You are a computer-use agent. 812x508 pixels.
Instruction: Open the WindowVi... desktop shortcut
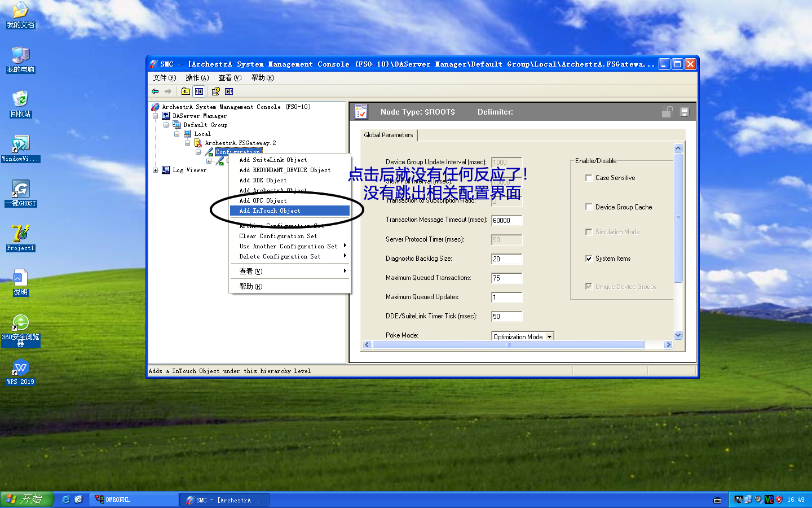pos(20,149)
